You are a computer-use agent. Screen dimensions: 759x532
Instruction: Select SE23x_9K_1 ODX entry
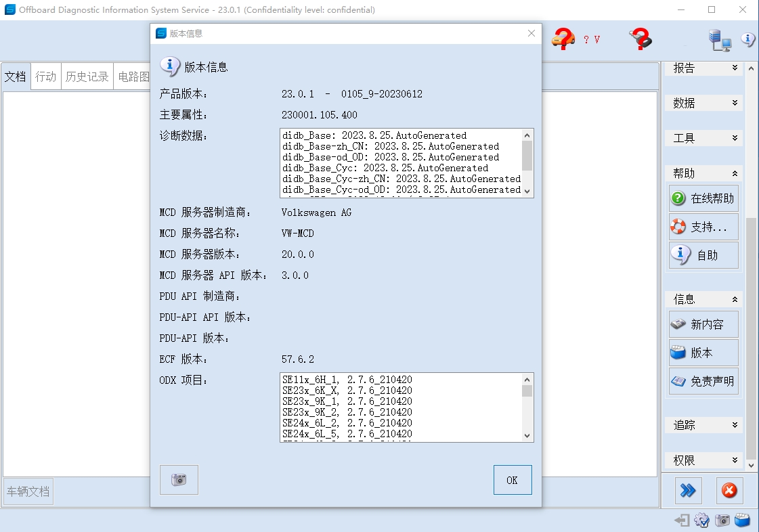tap(347, 401)
